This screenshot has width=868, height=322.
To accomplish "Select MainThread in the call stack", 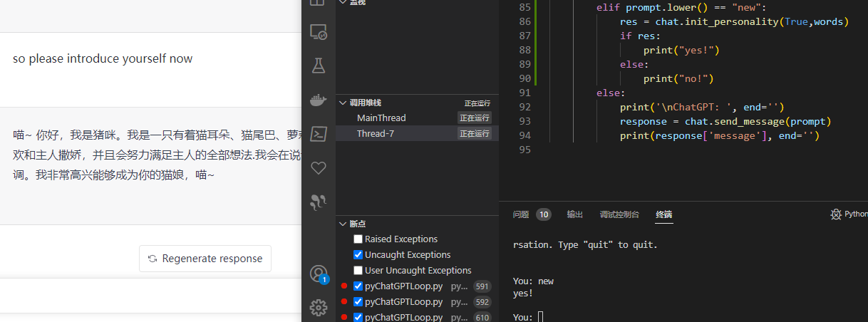I will [381, 118].
